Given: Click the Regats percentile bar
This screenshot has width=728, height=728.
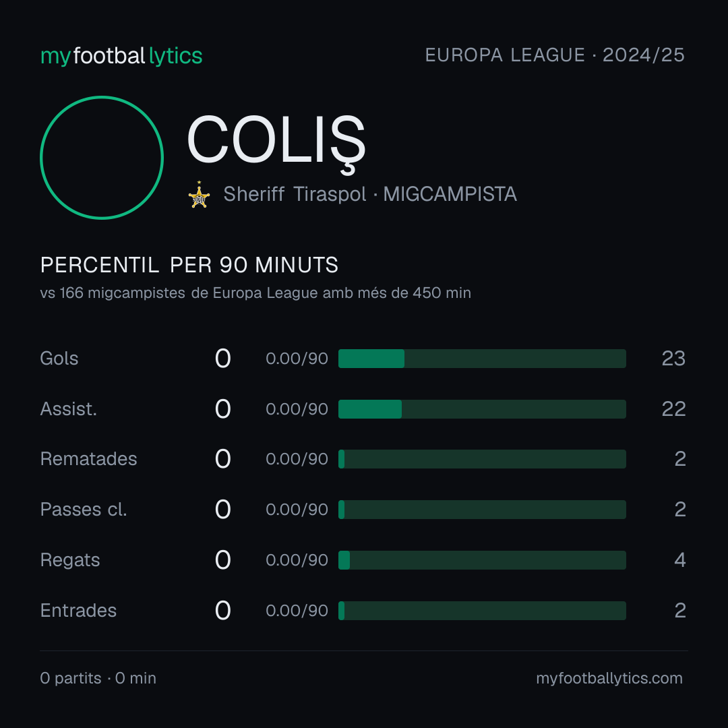Looking at the screenshot, I should coord(482,560).
